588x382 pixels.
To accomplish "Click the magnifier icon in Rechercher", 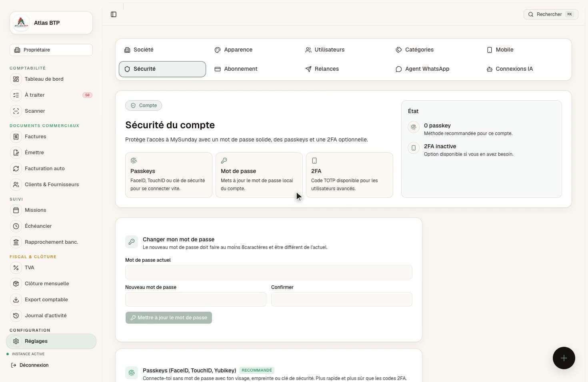I will click(x=531, y=14).
